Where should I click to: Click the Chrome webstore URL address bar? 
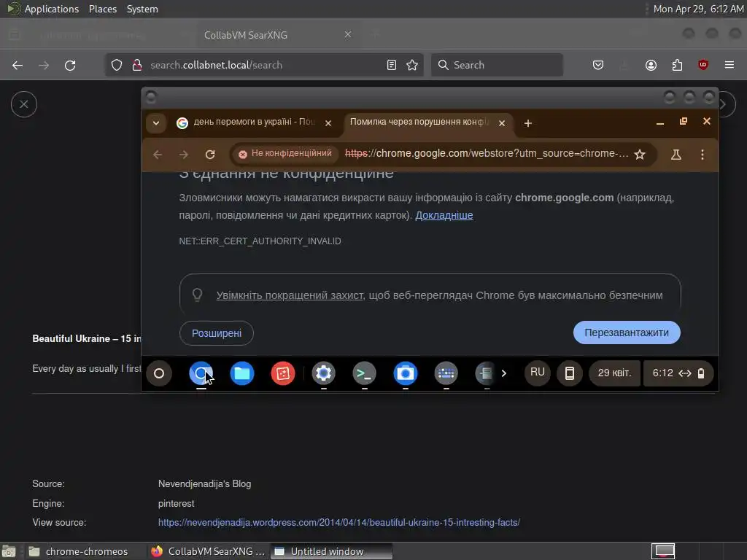[487, 153]
